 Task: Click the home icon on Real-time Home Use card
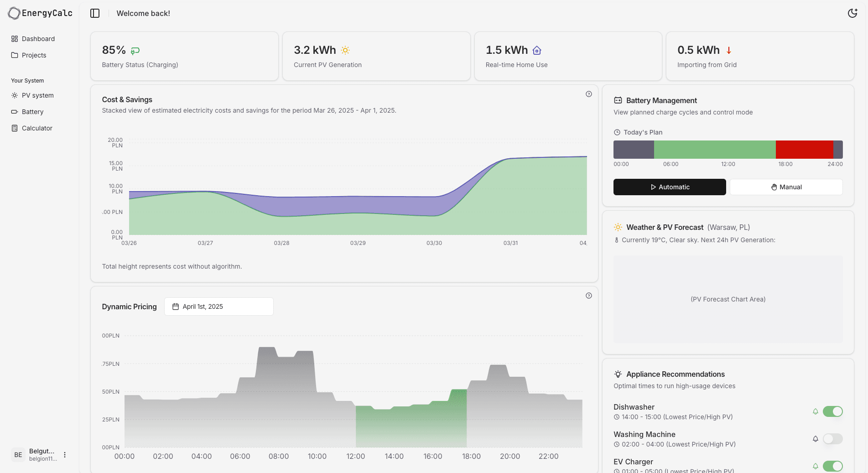[x=536, y=50]
